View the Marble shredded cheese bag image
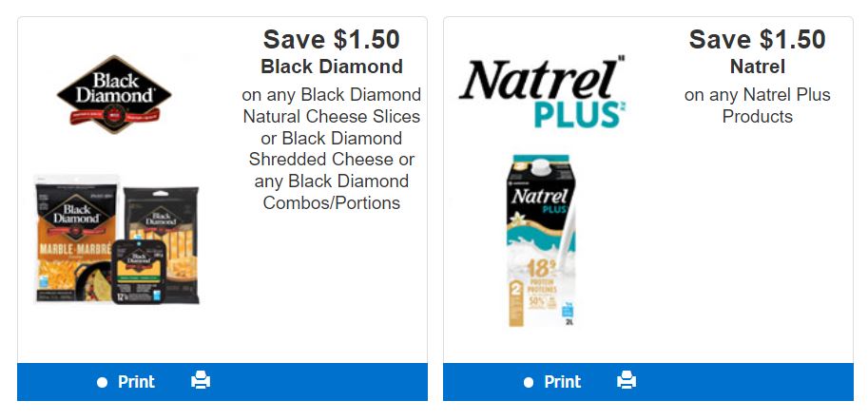 (x=76, y=239)
